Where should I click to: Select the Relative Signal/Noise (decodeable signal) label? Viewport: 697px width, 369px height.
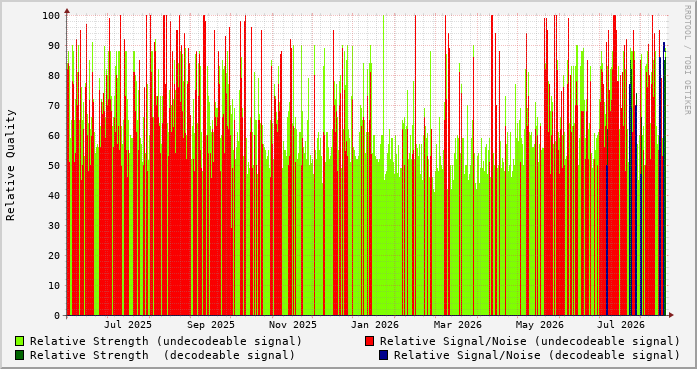click(537, 355)
